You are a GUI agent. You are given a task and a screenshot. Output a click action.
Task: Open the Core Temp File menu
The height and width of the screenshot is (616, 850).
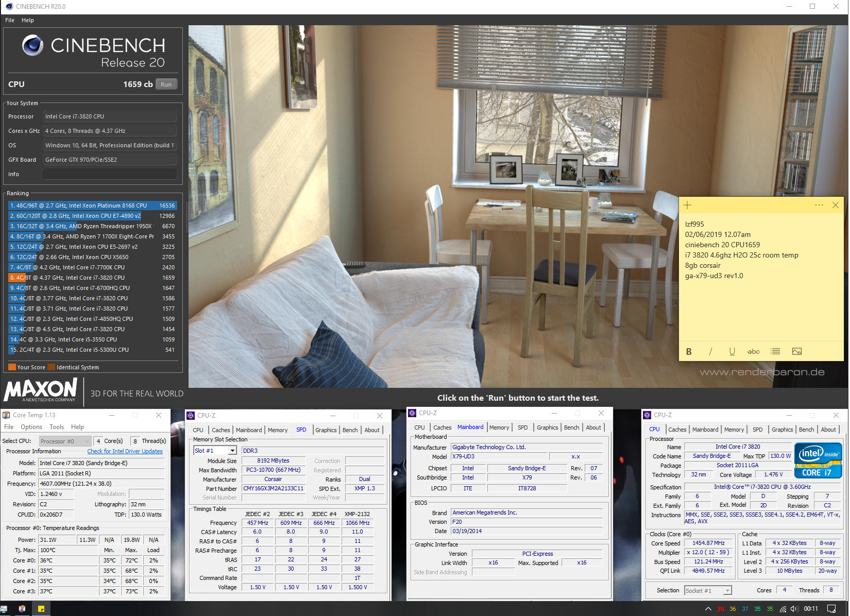[x=9, y=427]
